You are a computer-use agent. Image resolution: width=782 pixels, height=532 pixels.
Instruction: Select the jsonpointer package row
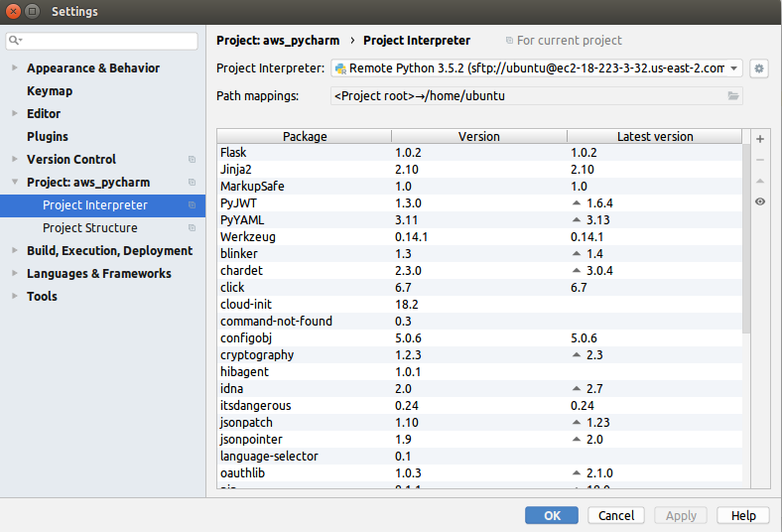(x=479, y=440)
